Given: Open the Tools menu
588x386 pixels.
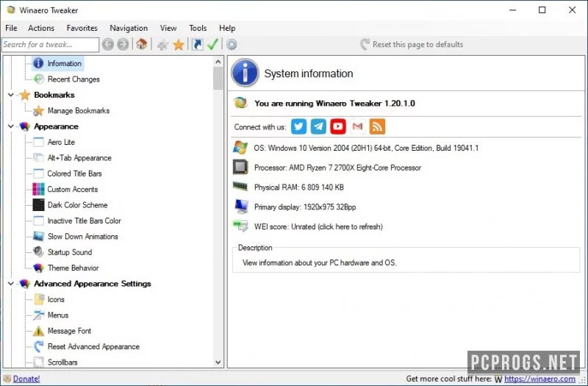Looking at the screenshot, I should tap(198, 28).
